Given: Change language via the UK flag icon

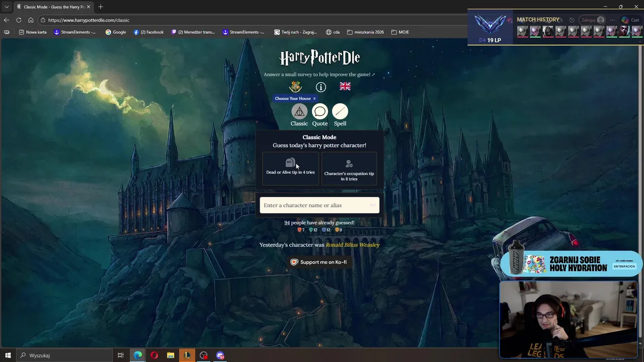Looking at the screenshot, I should [x=345, y=86].
